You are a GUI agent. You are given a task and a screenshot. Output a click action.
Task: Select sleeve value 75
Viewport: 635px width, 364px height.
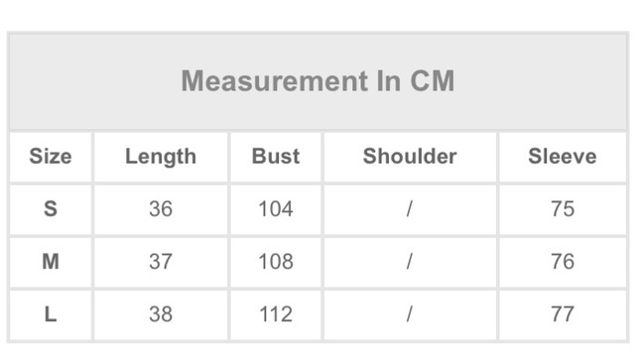tap(563, 209)
